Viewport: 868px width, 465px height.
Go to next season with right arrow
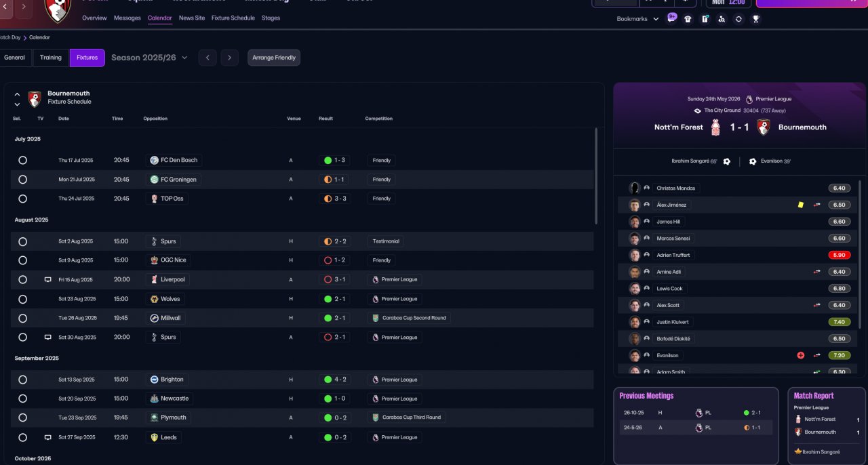coord(230,58)
